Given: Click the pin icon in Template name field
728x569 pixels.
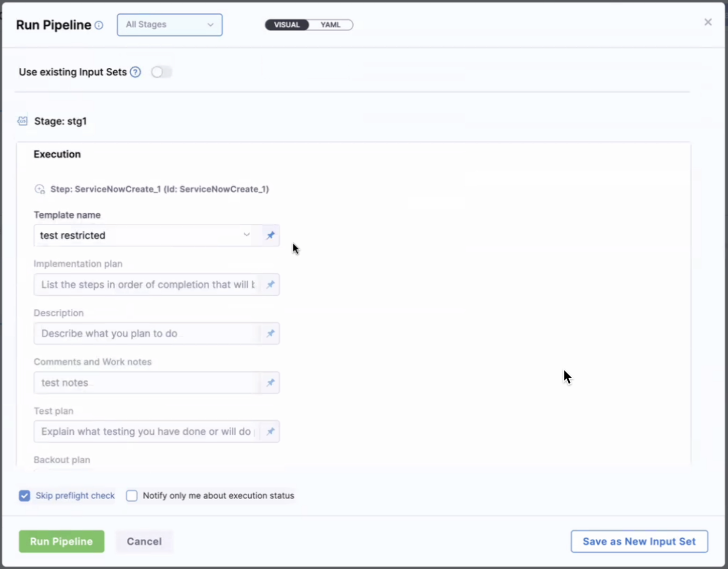Looking at the screenshot, I should 270,235.
